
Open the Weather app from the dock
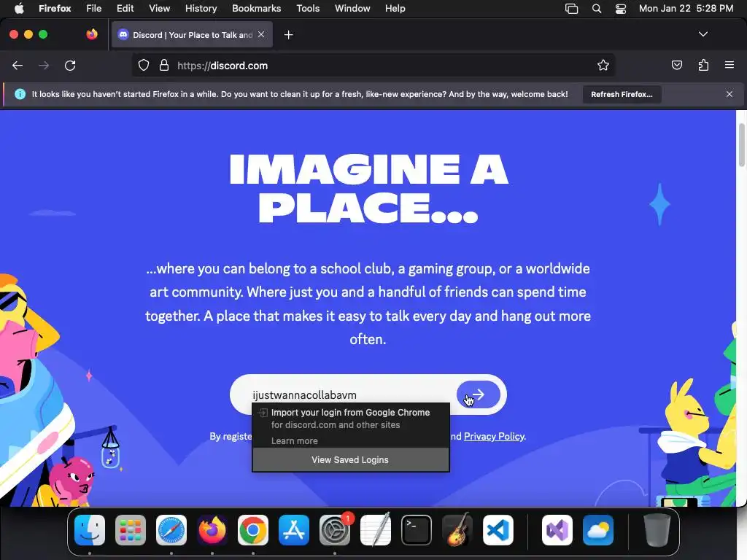pos(598,530)
